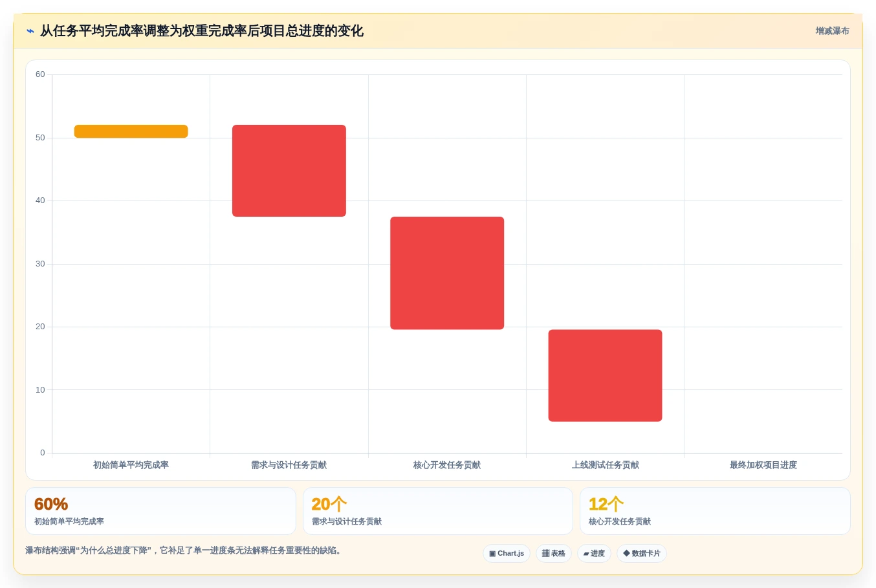876x588 pixels.
Task: Click the footer note starting 瀑布结构强调
Action: pos(183,550)
